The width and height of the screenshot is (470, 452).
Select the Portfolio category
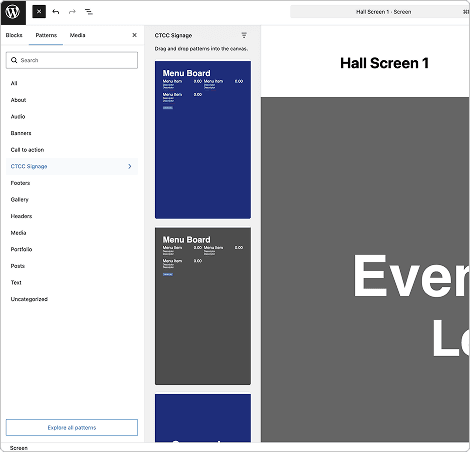tap(72, 249)
